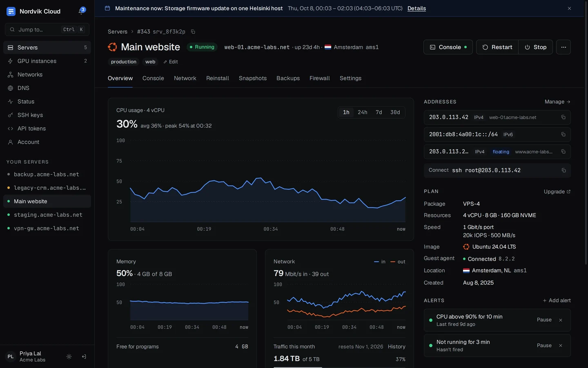Stop the Main website server

[x=536, y=47]
